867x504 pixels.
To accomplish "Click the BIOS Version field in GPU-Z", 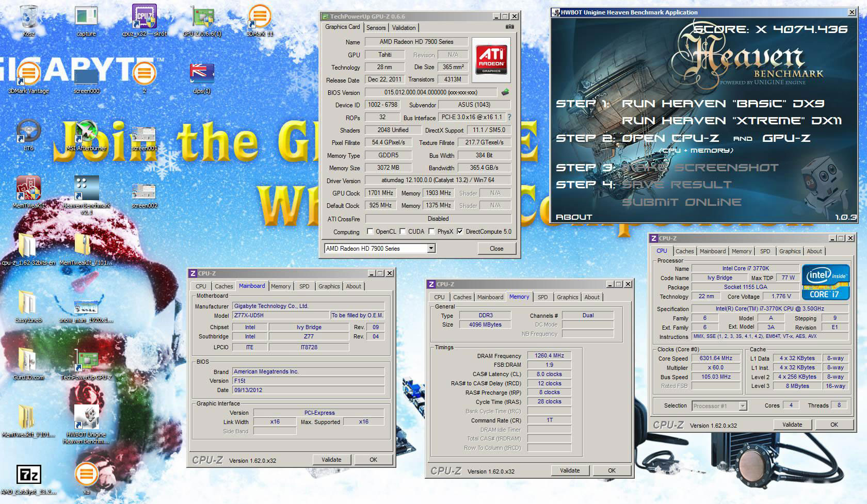I will click(x=431, y=92).
